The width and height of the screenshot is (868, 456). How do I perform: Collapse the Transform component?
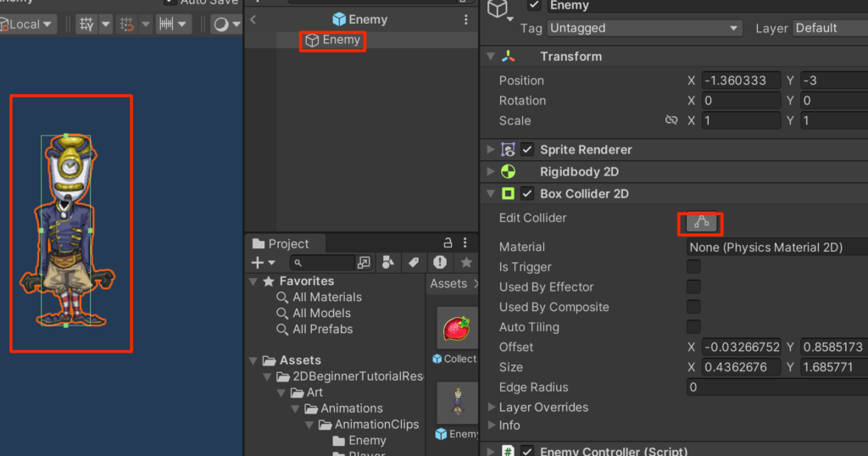[x=491, y=57]
